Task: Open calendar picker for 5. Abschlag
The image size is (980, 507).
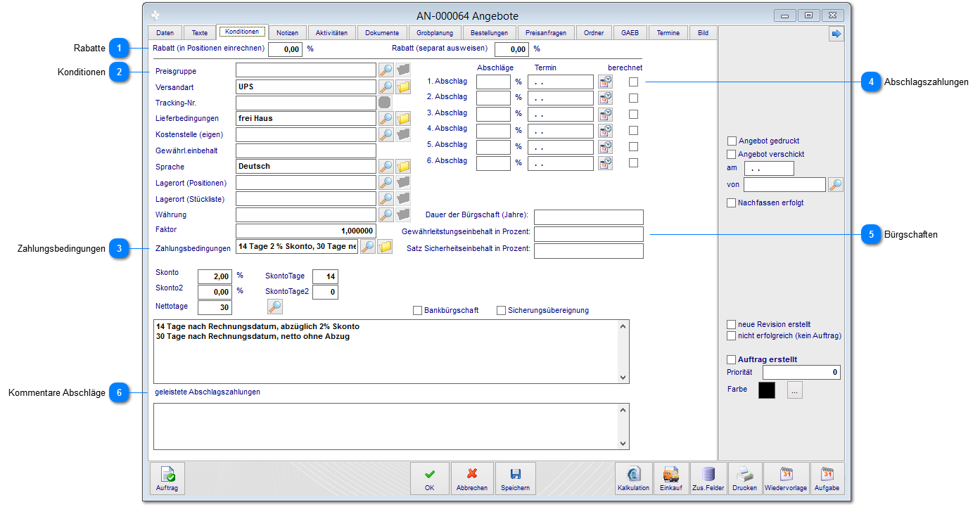Action: tap(605, 146)
